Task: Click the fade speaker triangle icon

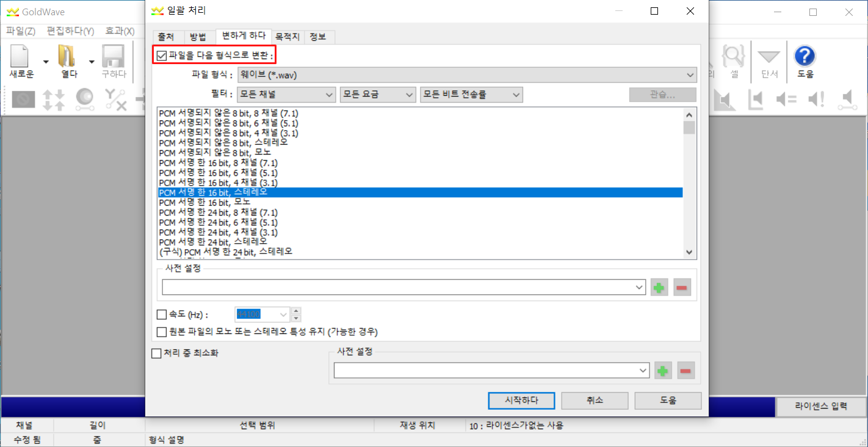Action: pyautogui.click(x=725, y=99)
